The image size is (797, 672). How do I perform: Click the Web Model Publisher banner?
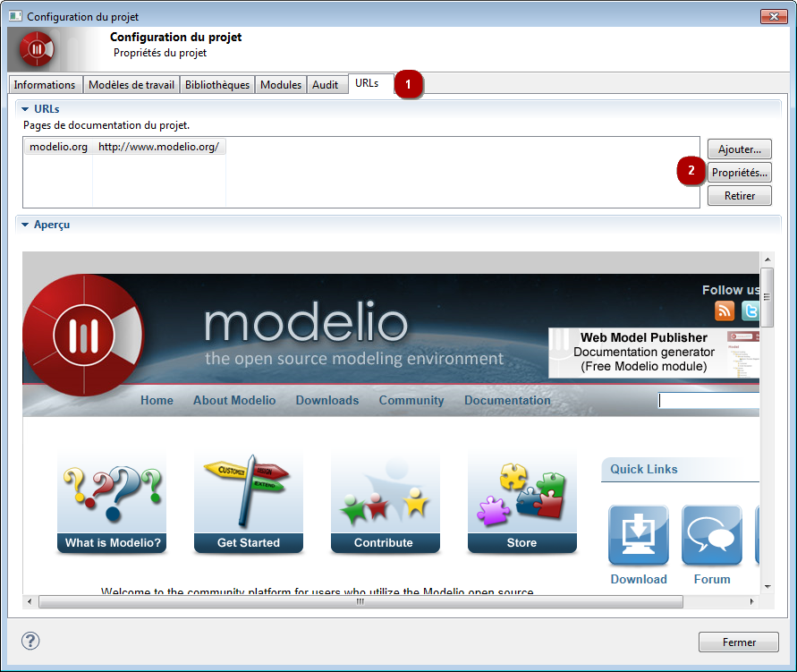[654, 353]
